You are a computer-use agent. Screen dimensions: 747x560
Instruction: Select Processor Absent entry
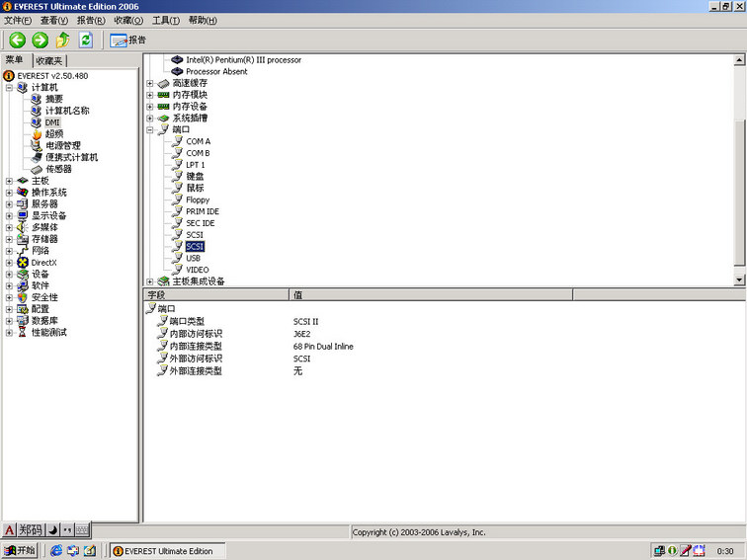point(216,71)
